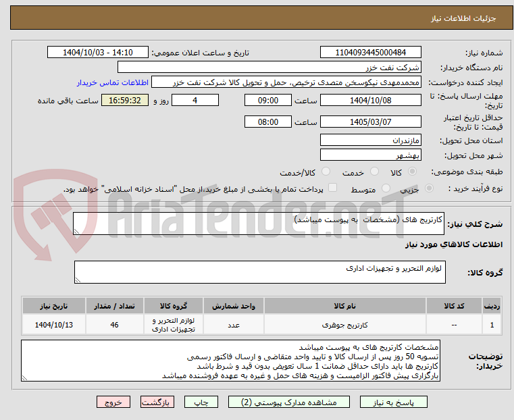The image size is (514, 420).
Task: Select the کالا radio button
Action: tap(413, 172)
